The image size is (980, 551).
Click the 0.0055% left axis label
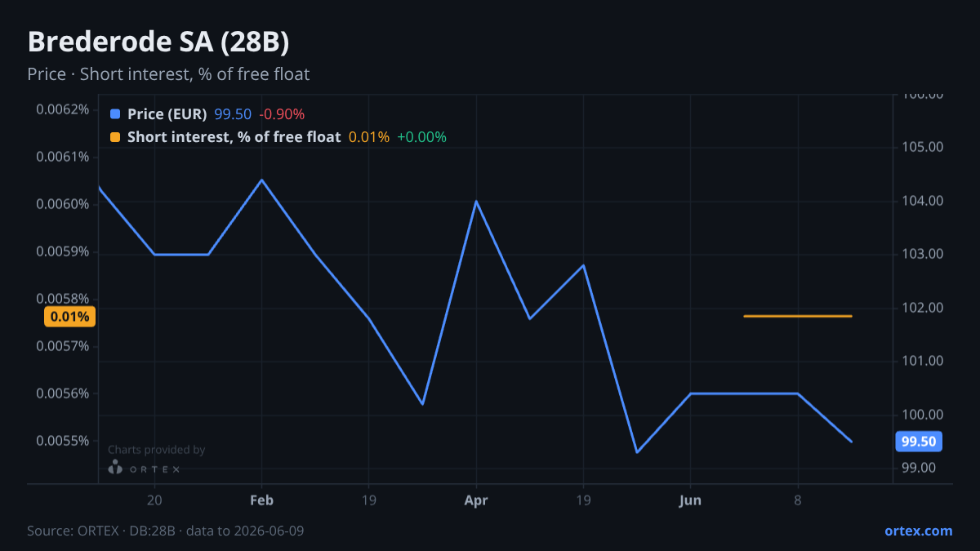[x=62, y=442]
